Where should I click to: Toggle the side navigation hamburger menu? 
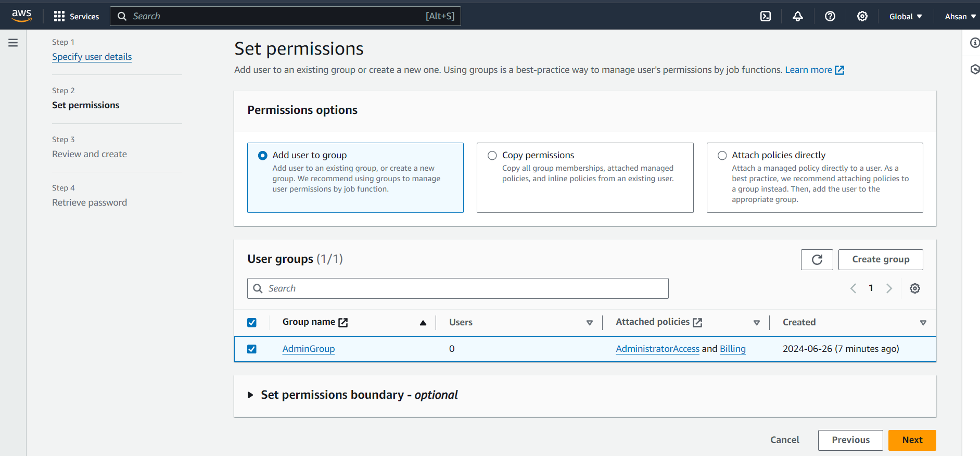pyautogui.click(x=13, y=43)
